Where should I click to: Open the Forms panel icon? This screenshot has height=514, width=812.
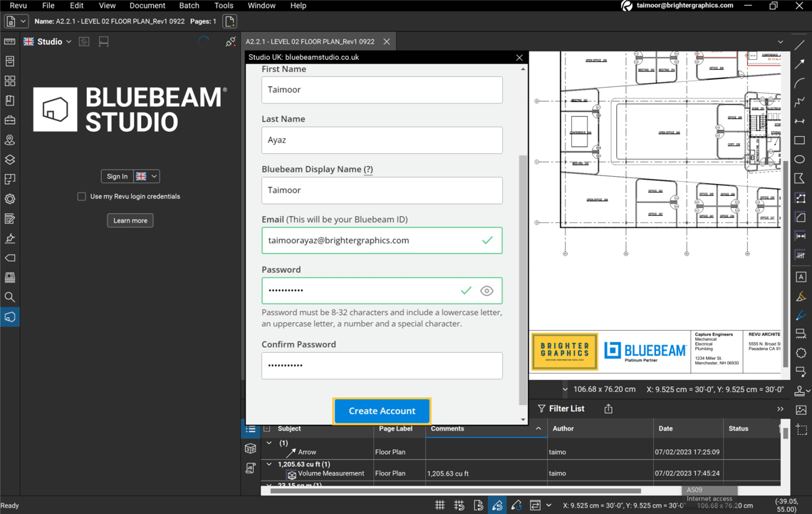10,219
